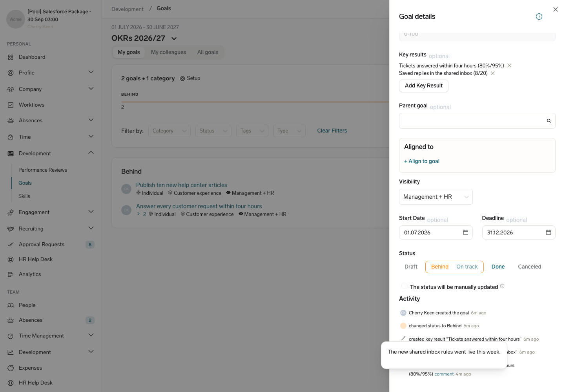Click the Workflows icon in the sidebar
565x392 pixels.
coord(11,105)
